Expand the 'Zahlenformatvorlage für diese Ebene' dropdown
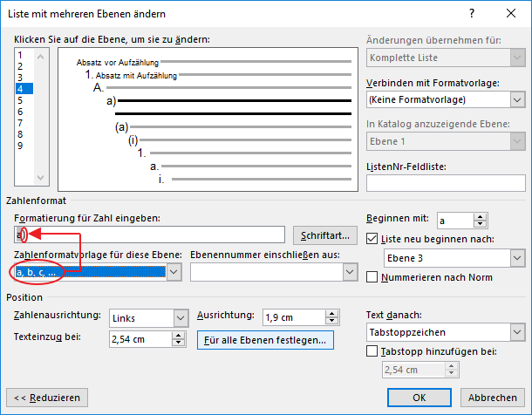Screen dimensions: 532x415 (x=174, y=273)
